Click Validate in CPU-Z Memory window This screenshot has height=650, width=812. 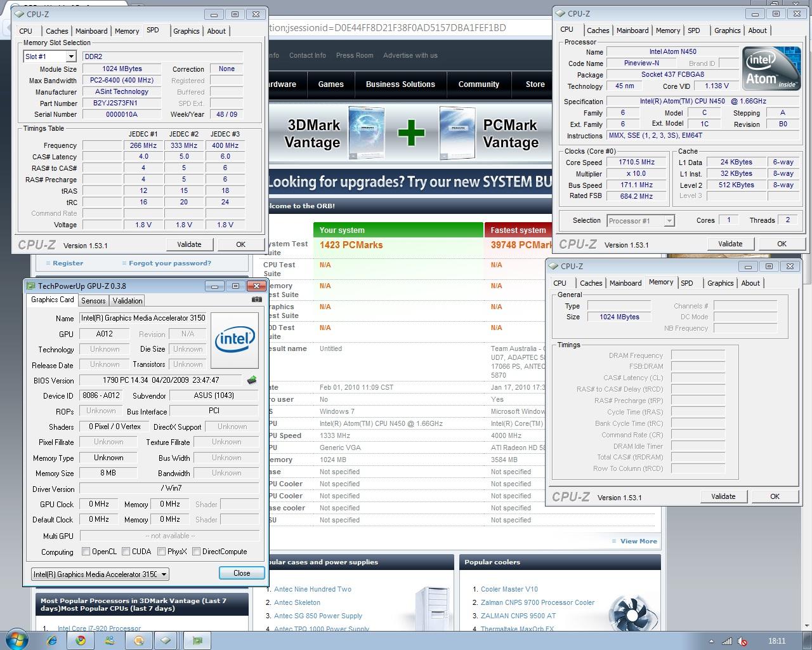click(x=723, y=496)
